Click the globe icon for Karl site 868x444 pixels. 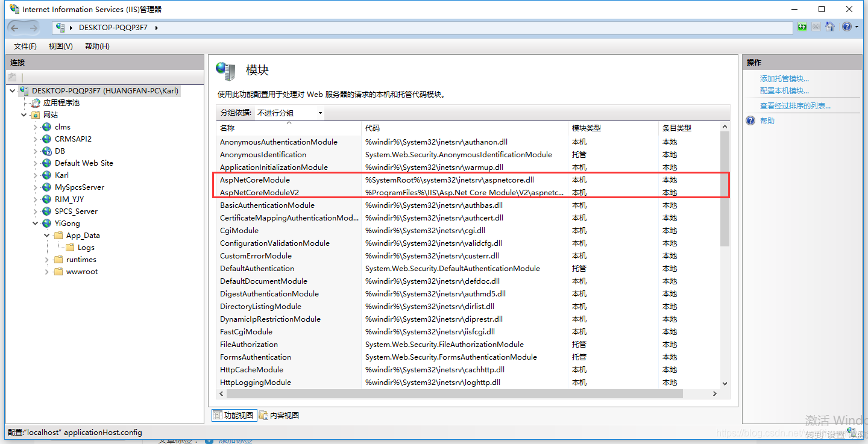pyautogui.click(x=46, y=175)
